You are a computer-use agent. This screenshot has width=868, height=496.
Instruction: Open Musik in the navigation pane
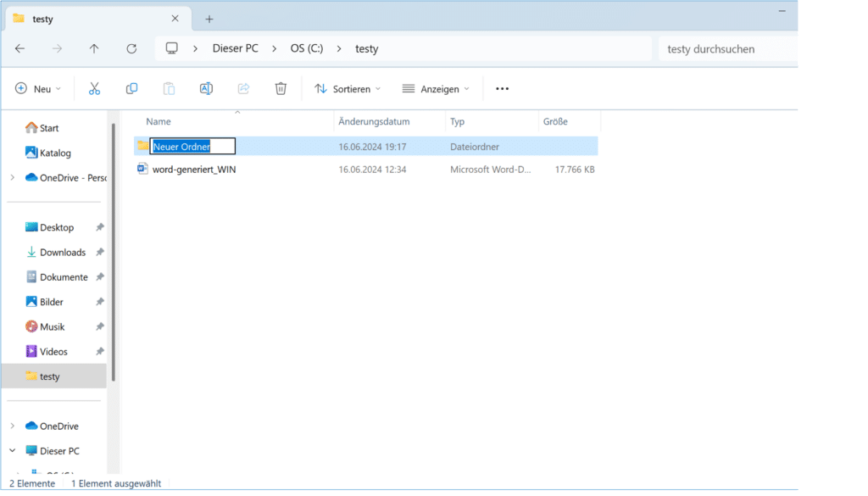[45, 326]
